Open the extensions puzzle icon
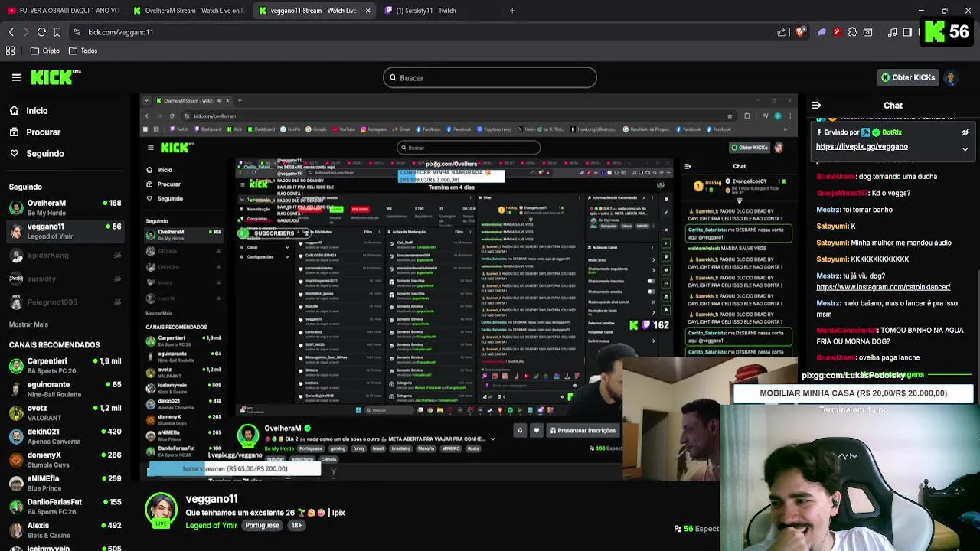 [x=852, y=32]
